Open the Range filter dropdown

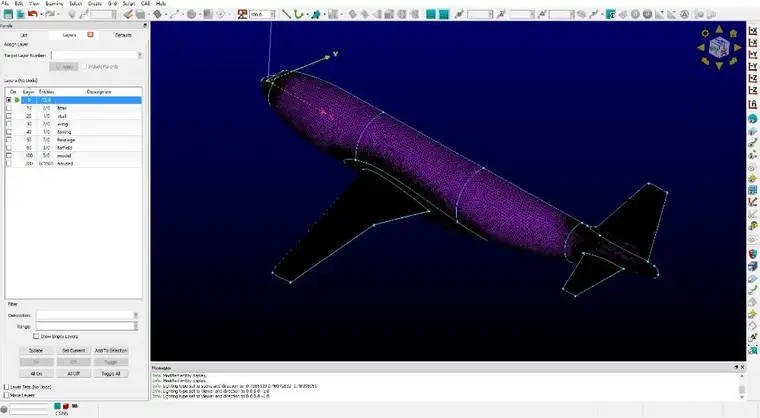point(136,326)
